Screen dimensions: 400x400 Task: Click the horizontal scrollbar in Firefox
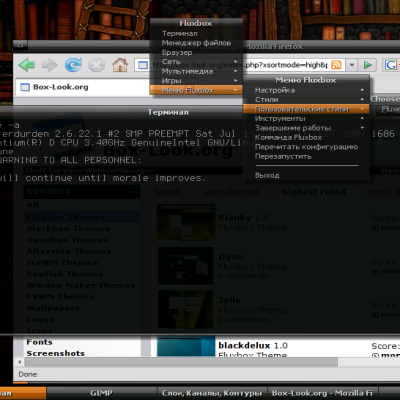click(182, 362)
